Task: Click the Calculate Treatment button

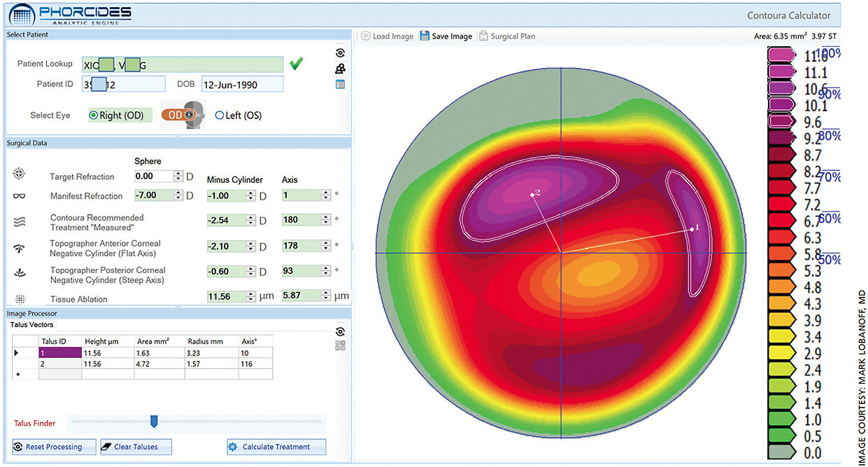Action: [276, 447]
